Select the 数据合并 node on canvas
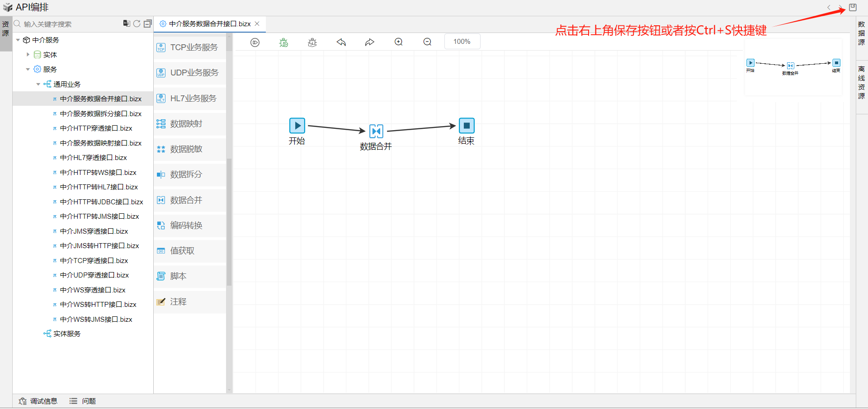 [x=376, y=131]
